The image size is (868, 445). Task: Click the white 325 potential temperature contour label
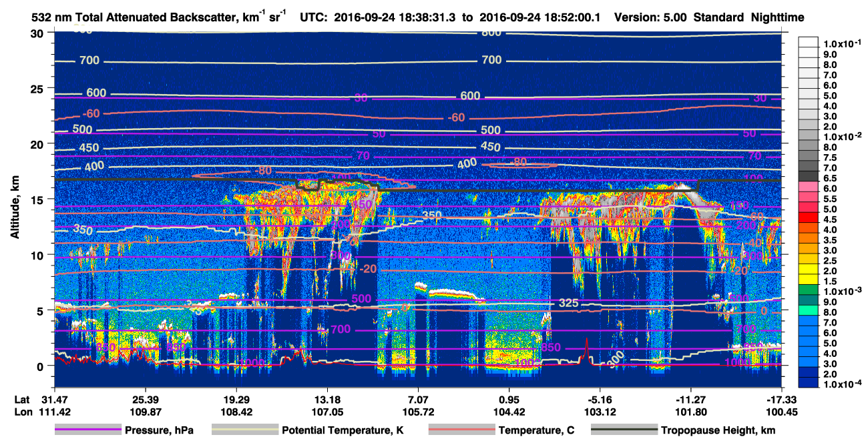(x=568, y=304)
